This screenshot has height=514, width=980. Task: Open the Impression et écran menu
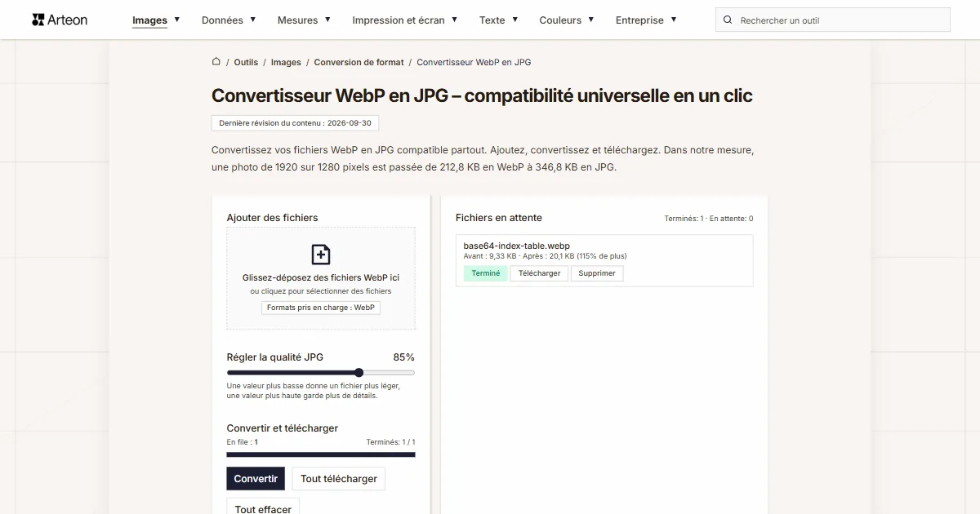[x=399, y=20]
